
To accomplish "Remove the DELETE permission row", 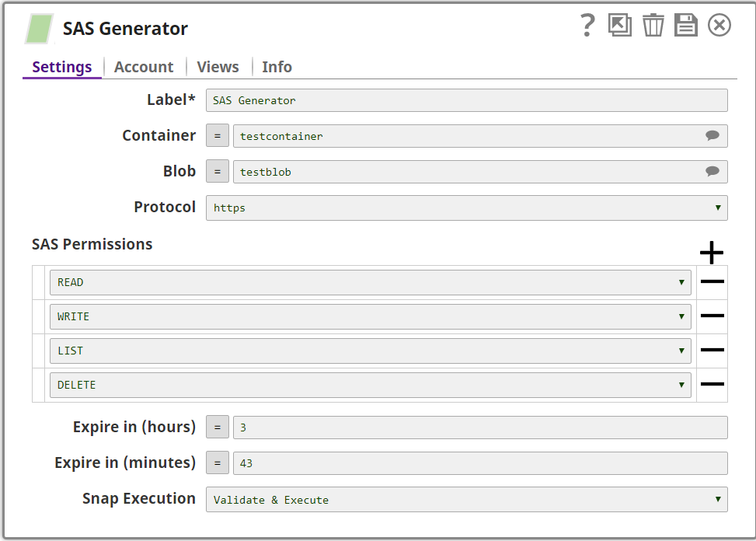I will tap(712, 385).
